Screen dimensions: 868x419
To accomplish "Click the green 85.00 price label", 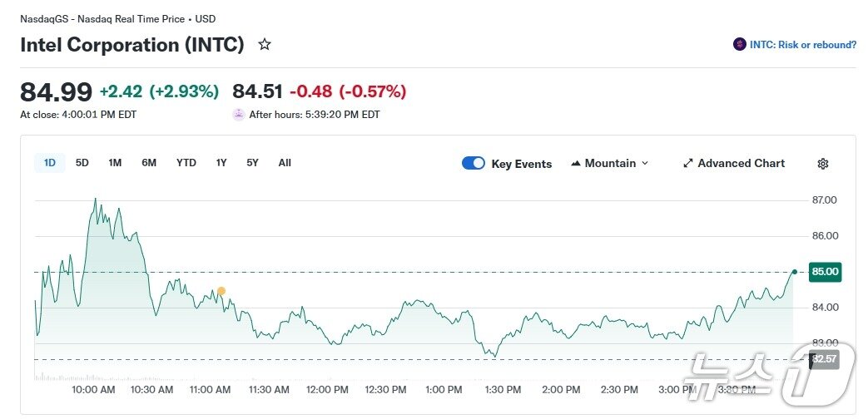I will [x=825, y=272].
